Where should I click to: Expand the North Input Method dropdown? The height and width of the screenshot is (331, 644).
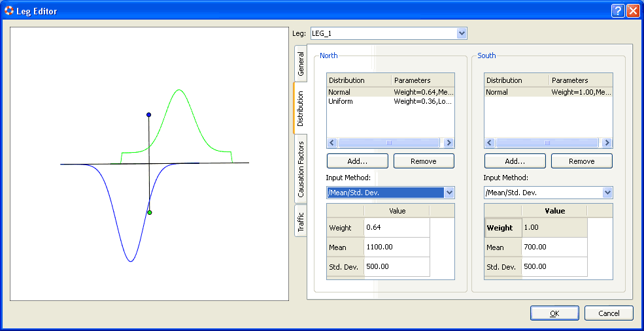tap(449, 193)
